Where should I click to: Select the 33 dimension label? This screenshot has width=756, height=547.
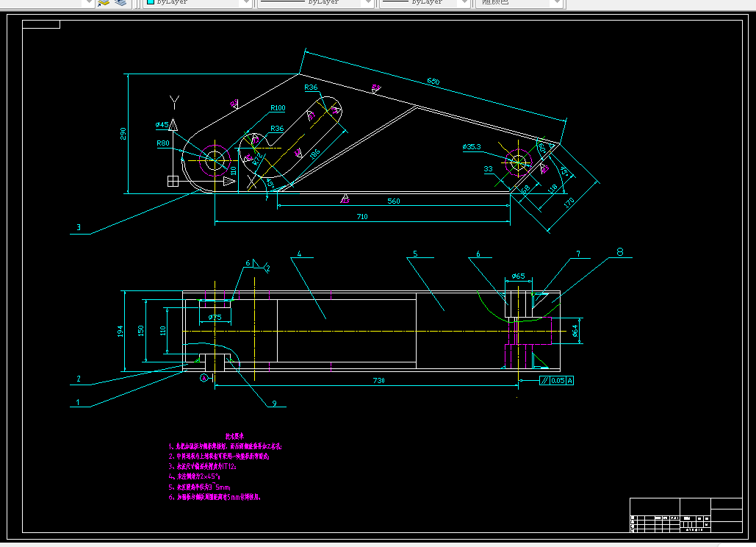pyautogui.click(x=489, y=169)
